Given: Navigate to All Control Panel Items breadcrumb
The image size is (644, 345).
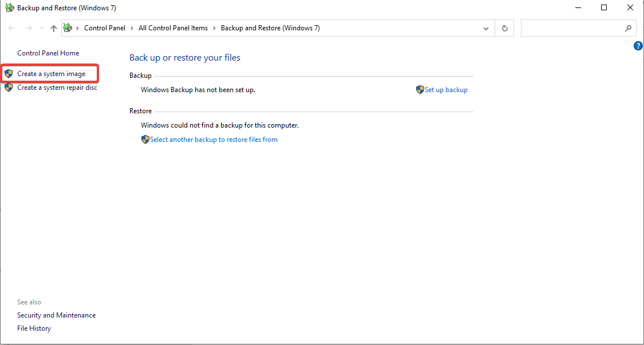Looking at the screenshot, I should tap(173, 28).
